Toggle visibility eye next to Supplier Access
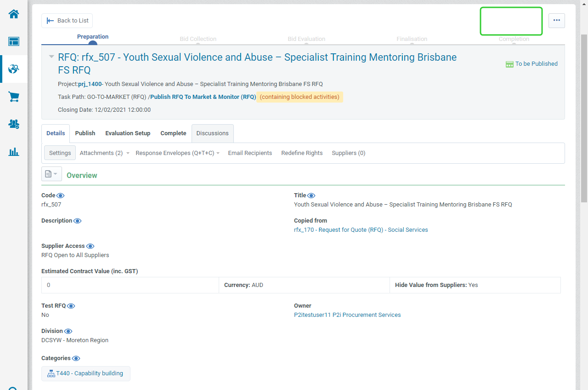This screenshot has height=390, width=588. click(x=90, y=247)
